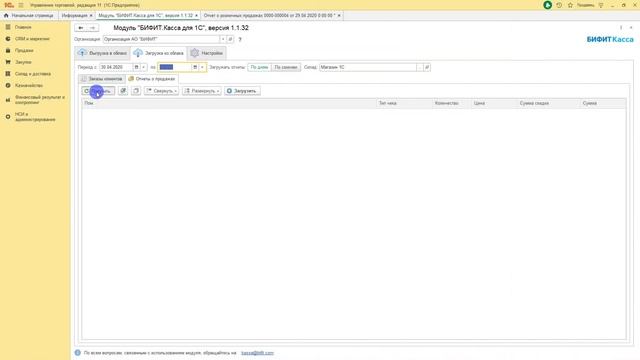Open form's more actions vertical dots
Viewport: 640px width, 360px height.
[x=621, y=28]
